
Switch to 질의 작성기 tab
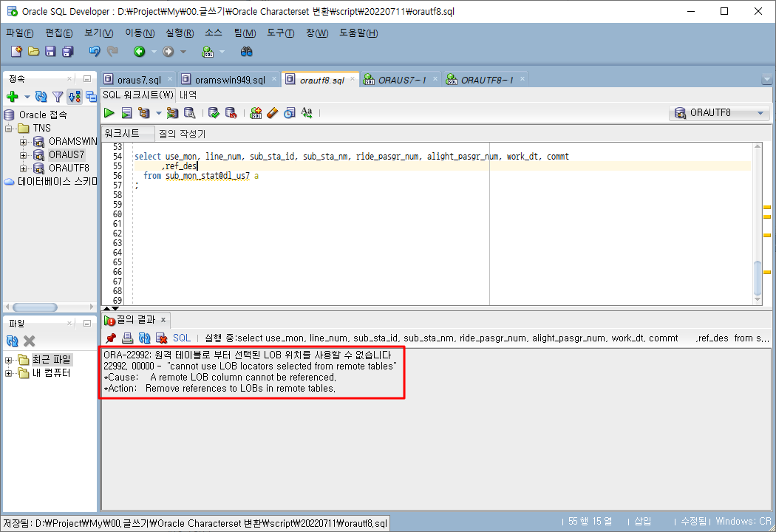[x=182, y=134]
